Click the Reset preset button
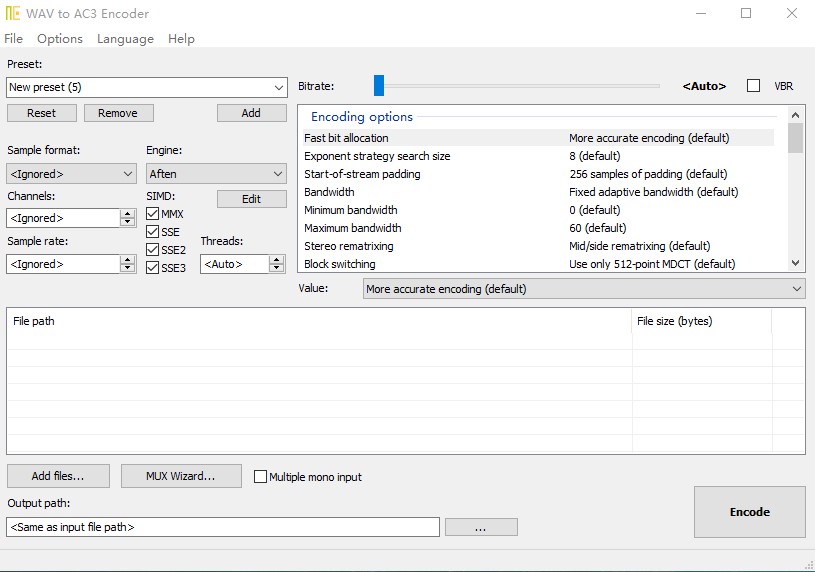 pyautogui.click(x=42, y=113)
